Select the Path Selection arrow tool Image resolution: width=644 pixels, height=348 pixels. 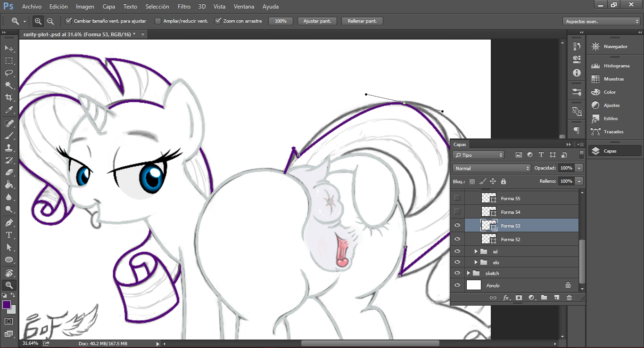(9, 247)
